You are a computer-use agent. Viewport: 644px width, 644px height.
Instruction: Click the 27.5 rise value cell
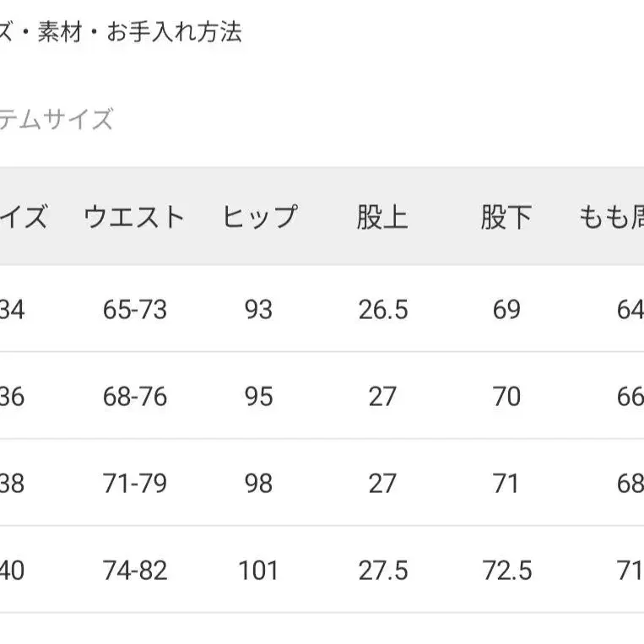click(382, 571)
